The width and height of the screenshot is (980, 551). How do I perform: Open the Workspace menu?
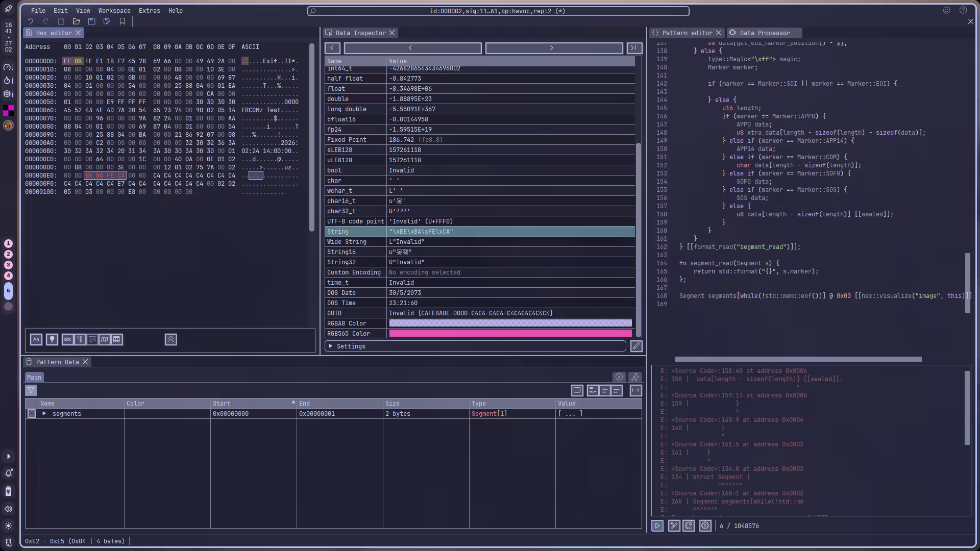tap(114, 11)
